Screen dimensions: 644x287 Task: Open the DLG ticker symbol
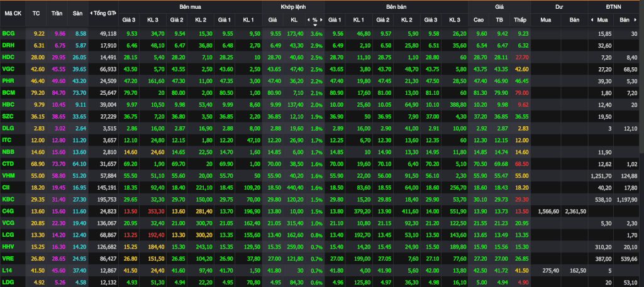click(x=8, y=129)
